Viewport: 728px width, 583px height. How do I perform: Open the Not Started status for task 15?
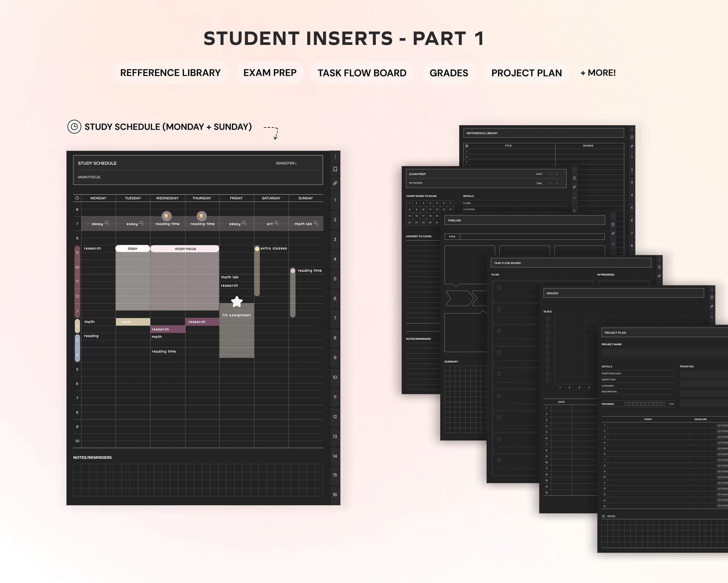coord(722,506)
